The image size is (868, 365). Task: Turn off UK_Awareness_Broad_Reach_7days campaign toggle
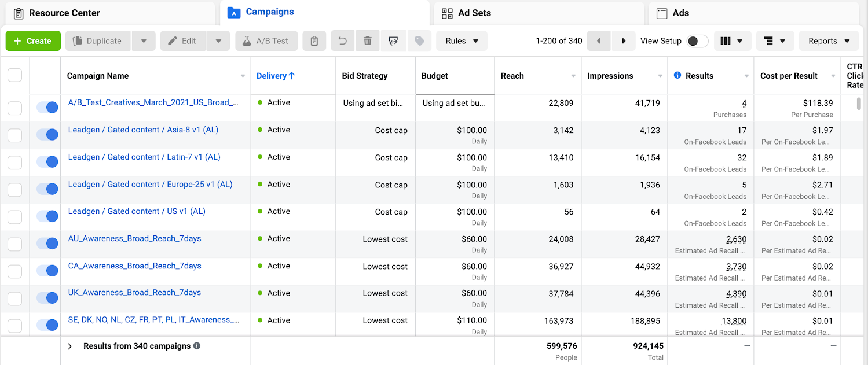coord(47,297)
